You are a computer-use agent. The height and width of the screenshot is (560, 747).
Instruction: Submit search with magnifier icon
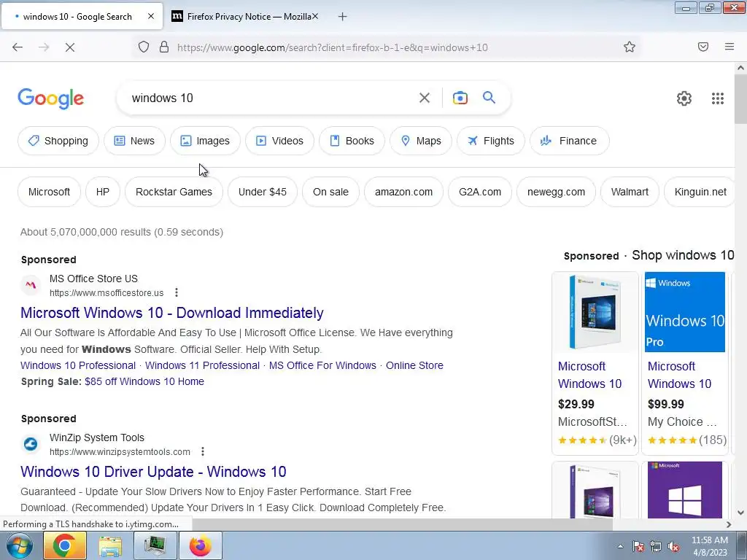489,98
